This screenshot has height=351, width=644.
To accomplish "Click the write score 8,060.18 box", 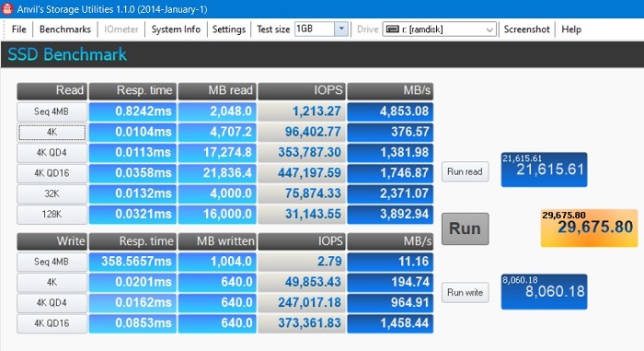I will (544, 292).
